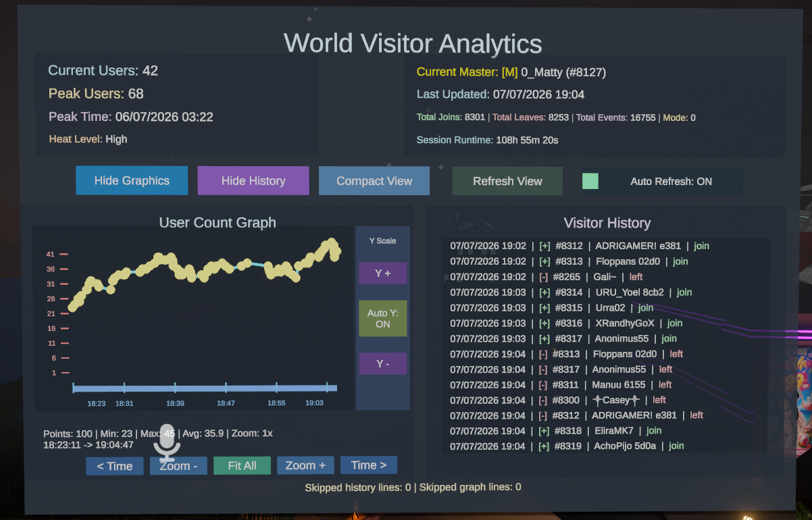The width and height of the screenshot is (812, 520).
Task: Click the Hide History button
Action: pyautogui.click(x=253, y=180)
